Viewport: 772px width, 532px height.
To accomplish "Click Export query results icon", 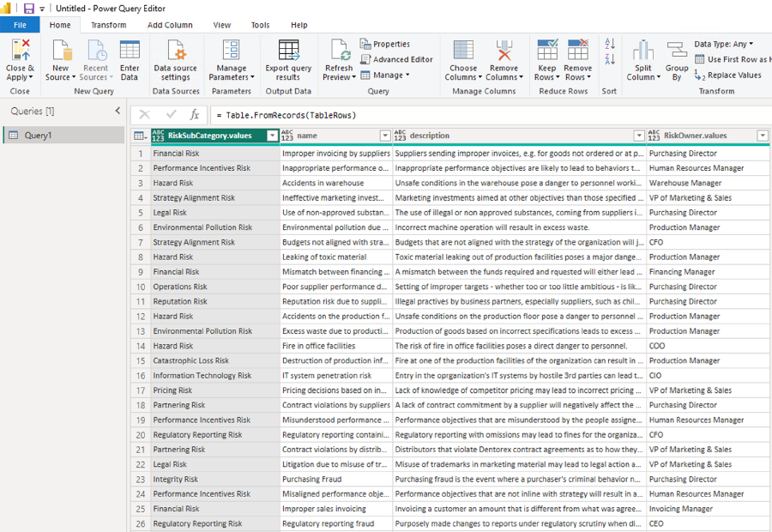I will click(288, 51).
